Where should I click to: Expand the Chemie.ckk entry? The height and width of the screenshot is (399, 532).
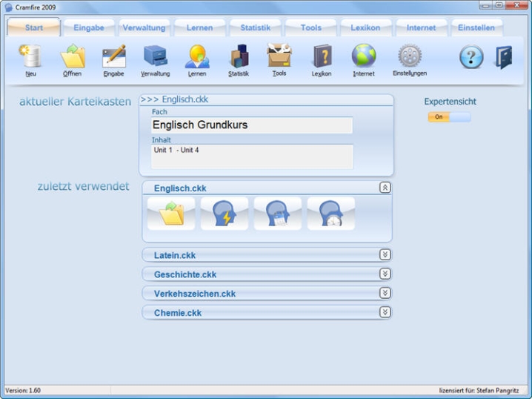tap(385, 312)
